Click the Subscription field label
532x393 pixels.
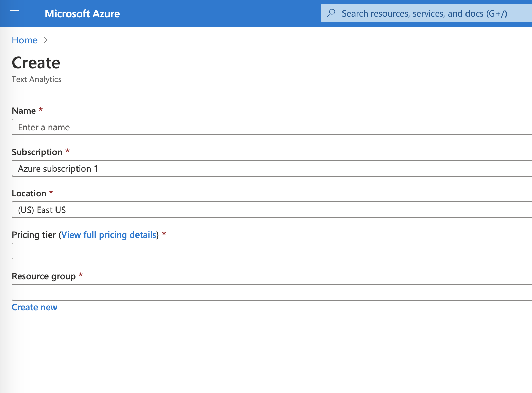pos(37,152)
